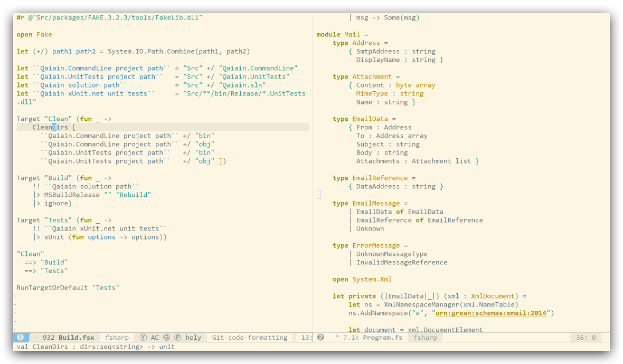
Task: Click 'Target "Tests"' definition line
Action: [64, 220]
